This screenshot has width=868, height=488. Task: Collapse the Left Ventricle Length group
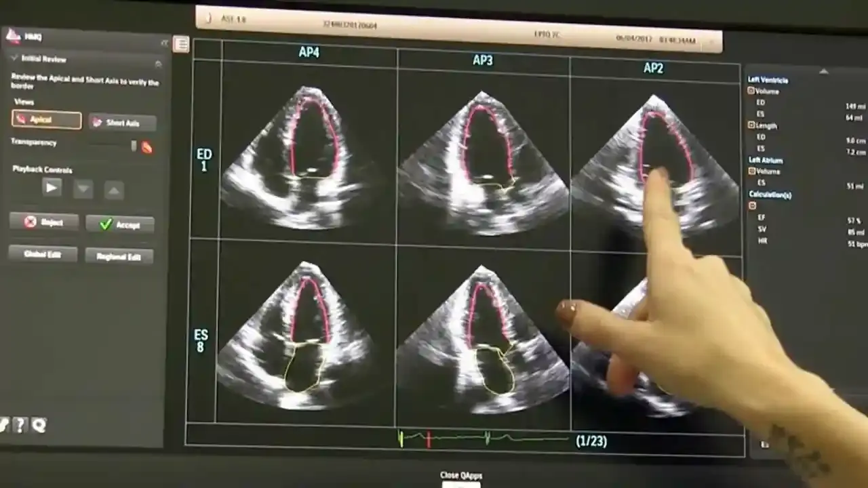[x=751, y=125]
